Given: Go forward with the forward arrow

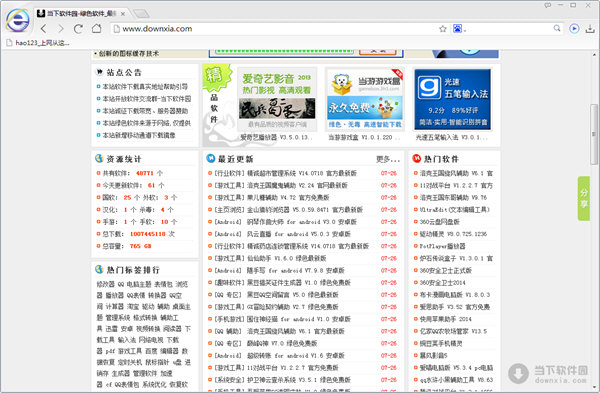Looking at the screenshot, I should 61,28.
